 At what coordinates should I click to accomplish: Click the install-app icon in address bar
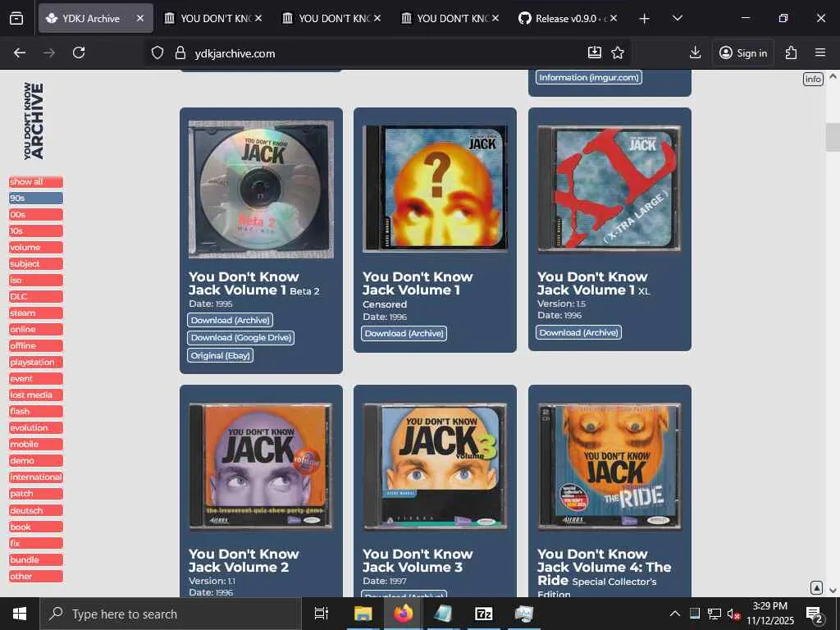[x=594, y=52]
